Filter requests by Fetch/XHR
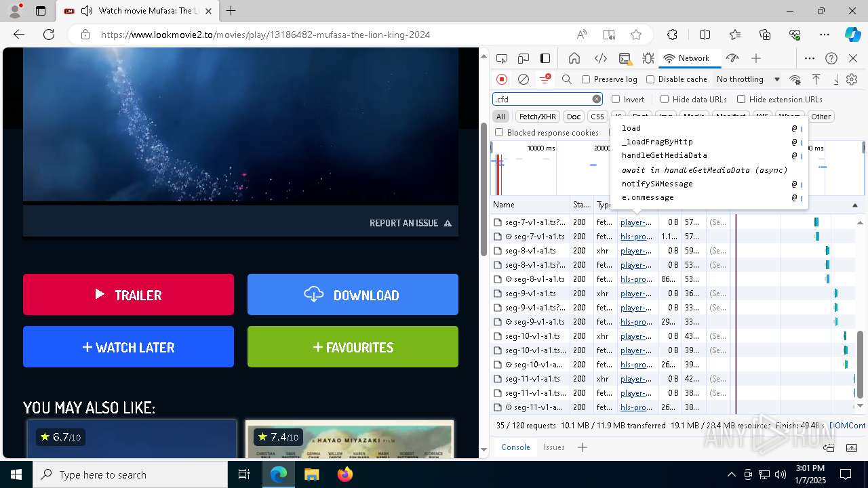 click(x=538, y=117)
